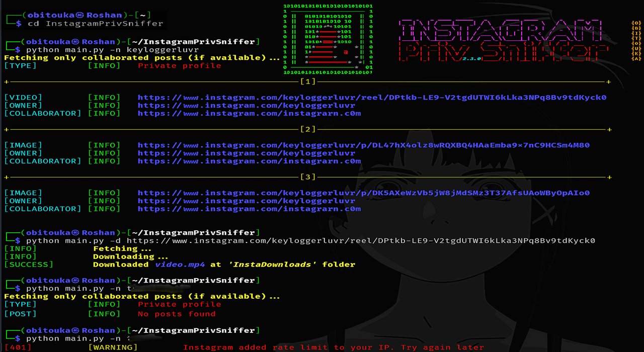Click the 'InstaDownloads' folder name

pos(272,265)
